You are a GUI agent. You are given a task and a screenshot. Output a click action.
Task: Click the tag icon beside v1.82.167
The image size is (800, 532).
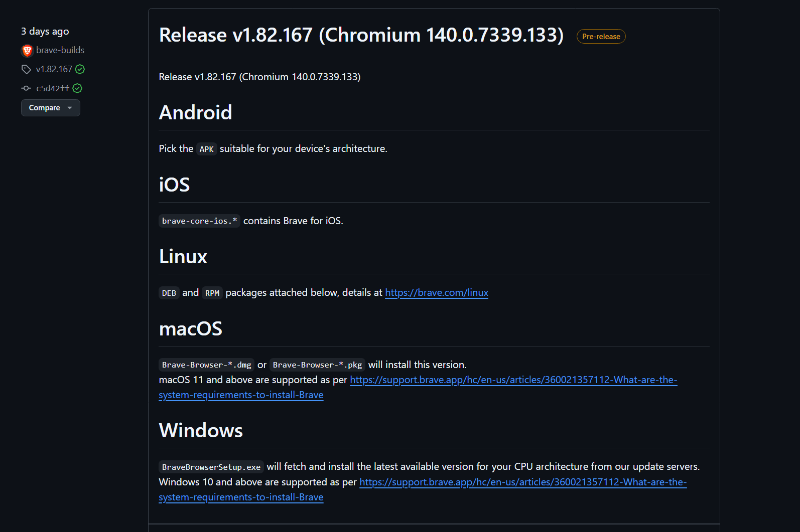pyautogui.click(x=26, y=69)
